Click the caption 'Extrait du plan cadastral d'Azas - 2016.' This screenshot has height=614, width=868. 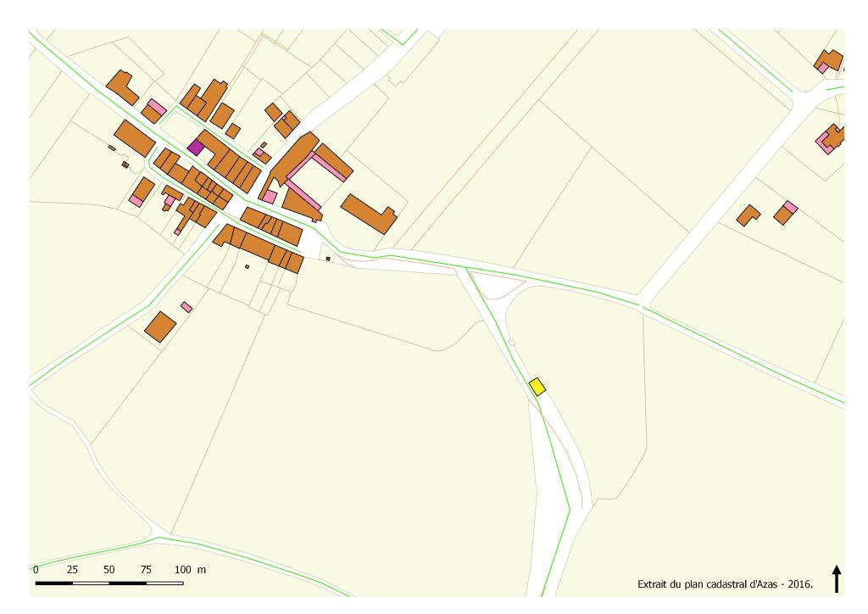click(x=726, y=584)
